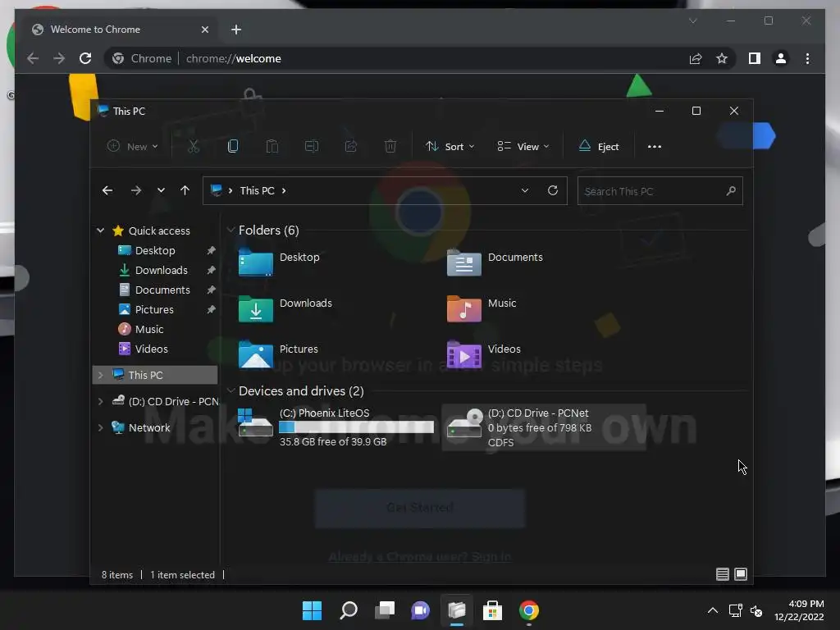
Task: Select Pictures under Quick access
Action: click(154, 309)
